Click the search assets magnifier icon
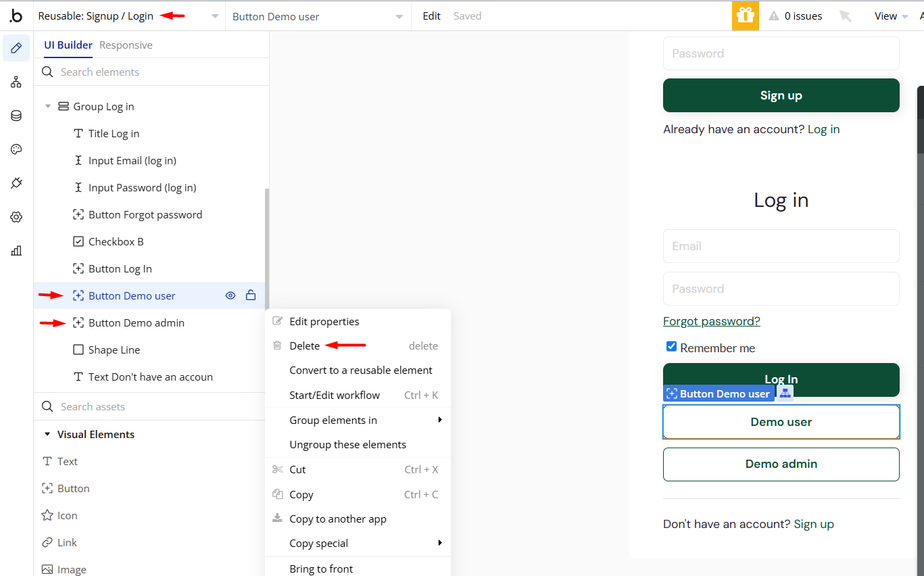This screenshot has height=576, width=924. pyautogui.click(x=47, y=406)
